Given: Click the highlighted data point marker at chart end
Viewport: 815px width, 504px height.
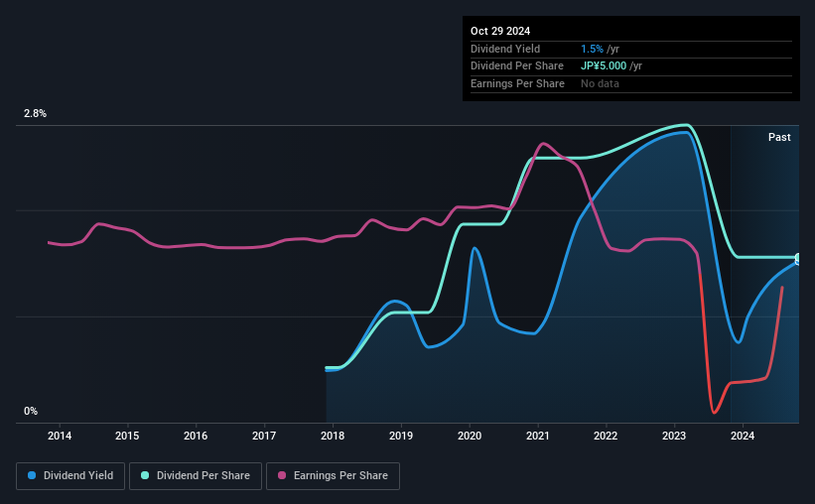Looking at the screenshot, I should (798, 259).
